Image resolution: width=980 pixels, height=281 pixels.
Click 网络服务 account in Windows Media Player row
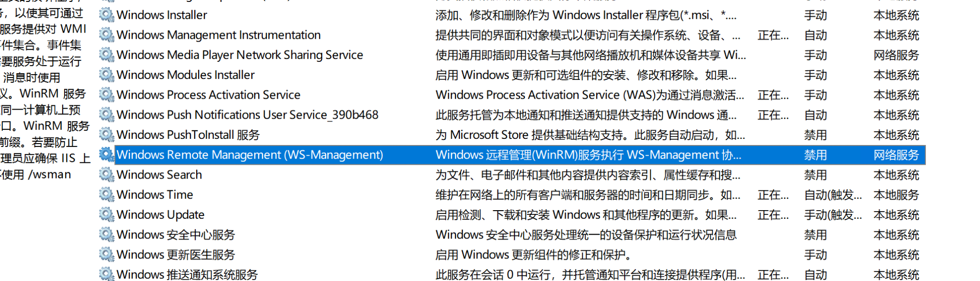[x=896, y=55]
